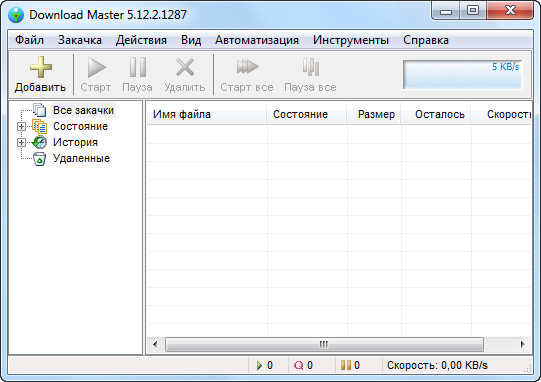This screenshot has width=541, height=382.
Task: Select the История category label
Action: [x=75, y=142]
